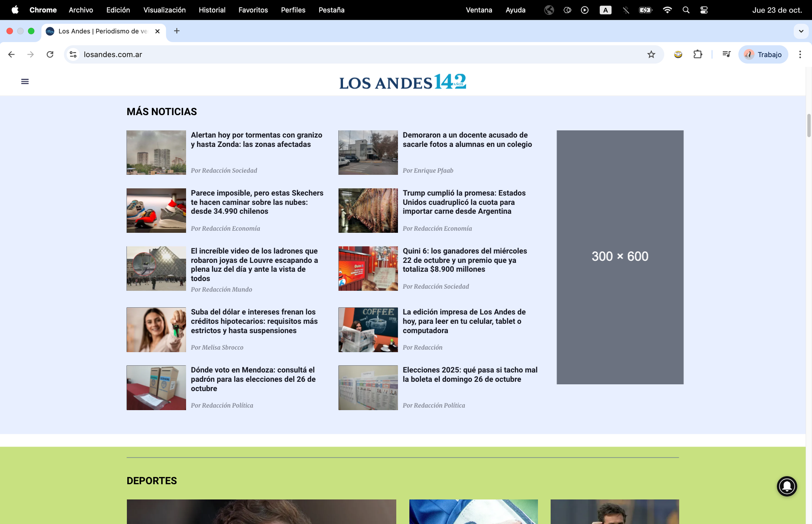Screen dimensions: 812x524
Task: Open Chrome's three-dot options menu
Action: [x=800, y=54]
